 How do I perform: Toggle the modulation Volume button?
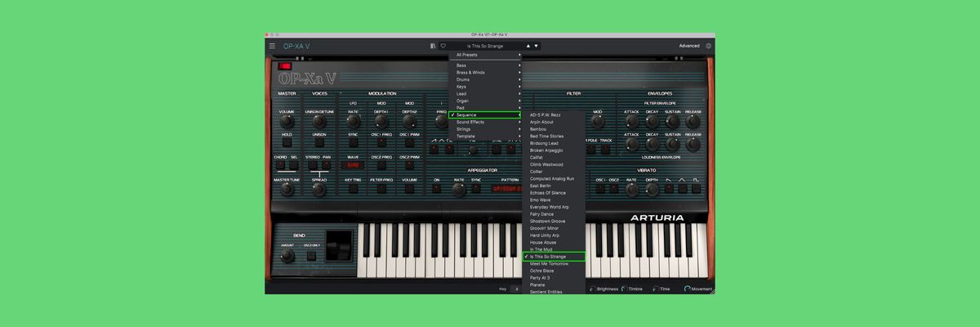point(410,188)
